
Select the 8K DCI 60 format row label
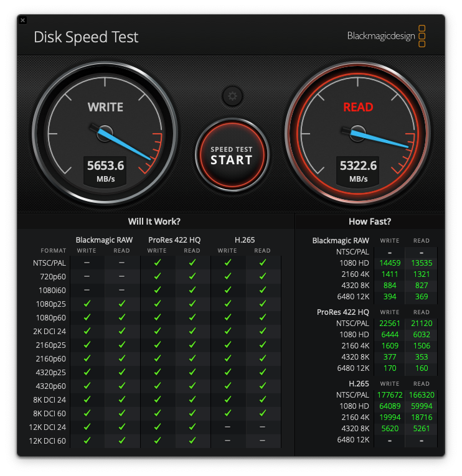click(49, 413)
